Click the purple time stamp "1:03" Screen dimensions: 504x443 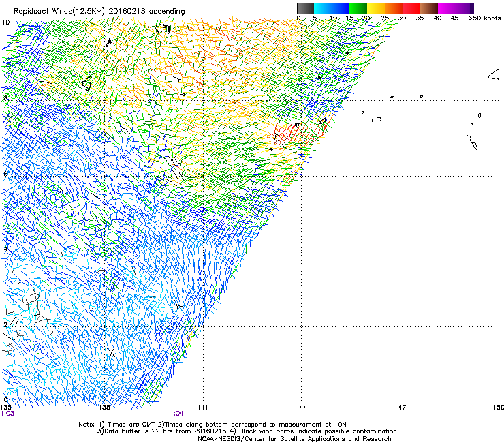[7, 414]
